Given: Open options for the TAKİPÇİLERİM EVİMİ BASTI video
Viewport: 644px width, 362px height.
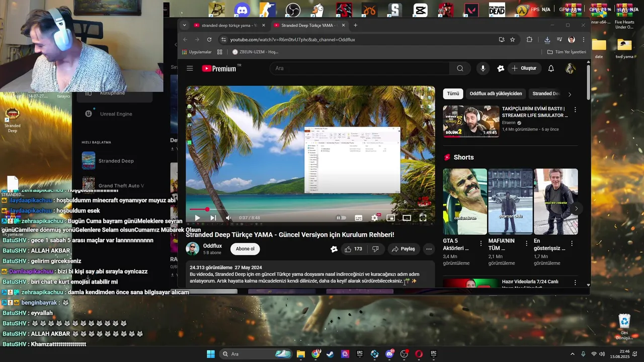Looking at the screenshot, I should point(575,110).
